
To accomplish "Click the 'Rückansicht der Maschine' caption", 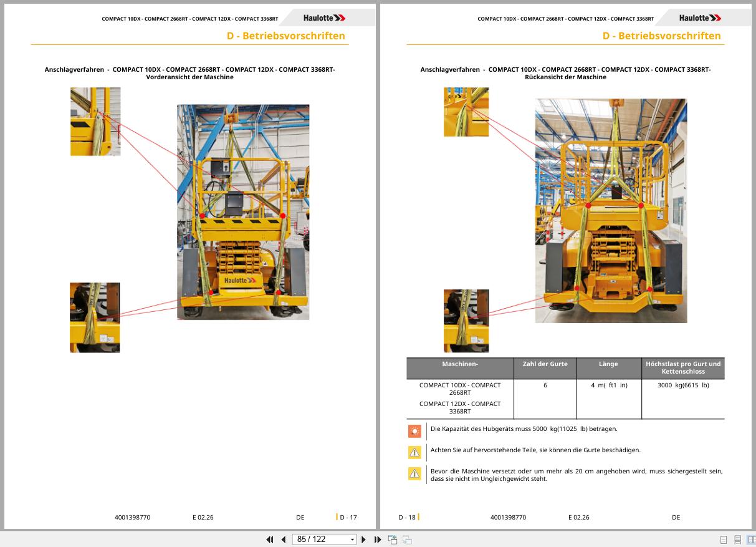I will pos(566,77).
